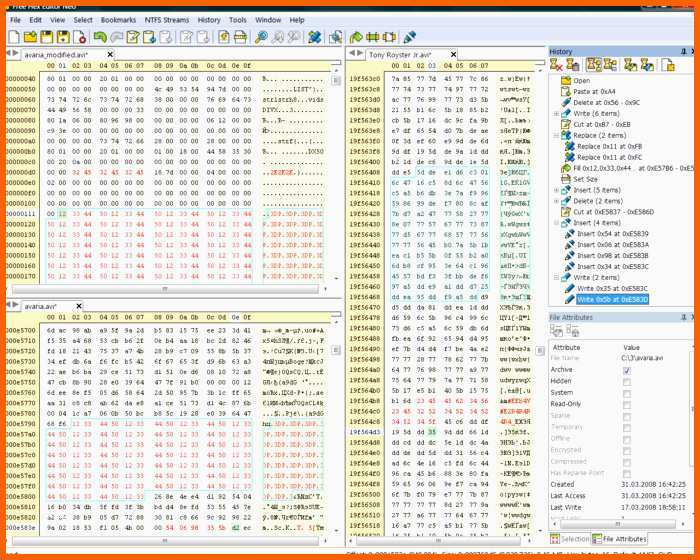Click the History clear icon with red X
This screenshot has width=700, height=560.
coord(556,65)
